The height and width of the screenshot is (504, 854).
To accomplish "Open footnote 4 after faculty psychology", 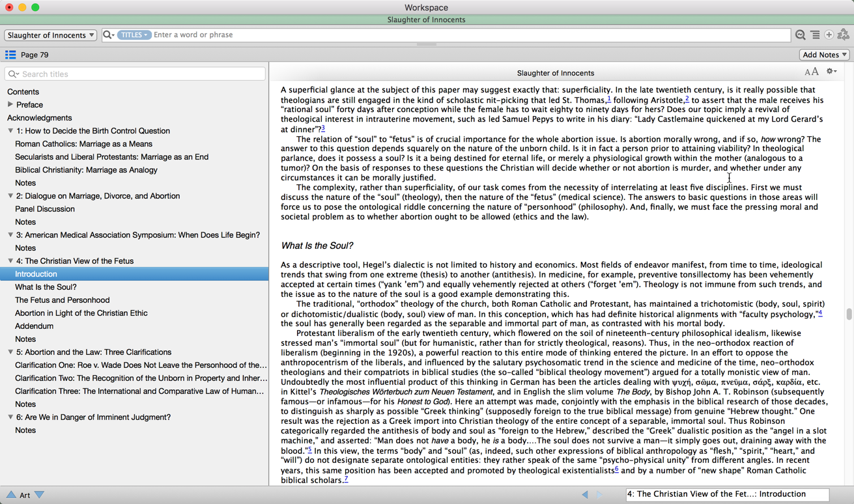I will 820,313.
